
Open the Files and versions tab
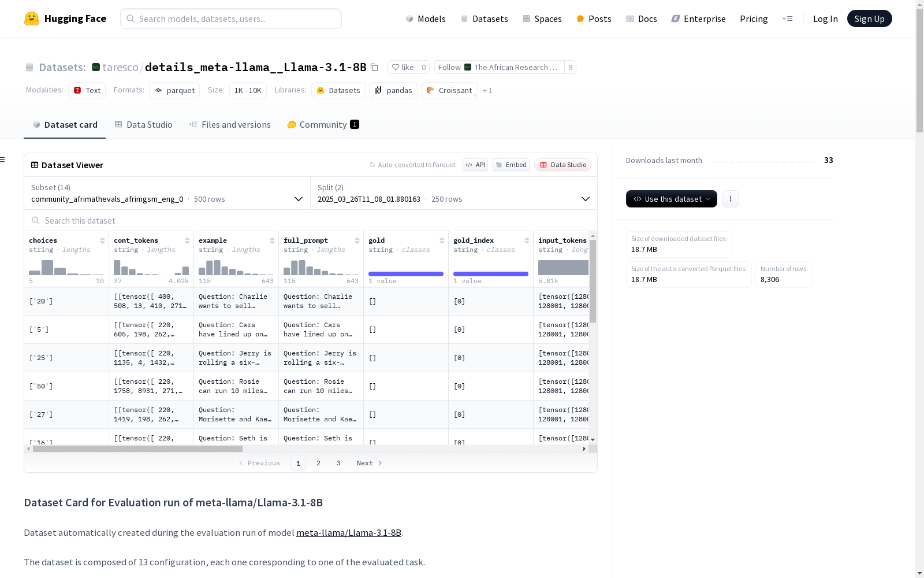click(230, 124)
